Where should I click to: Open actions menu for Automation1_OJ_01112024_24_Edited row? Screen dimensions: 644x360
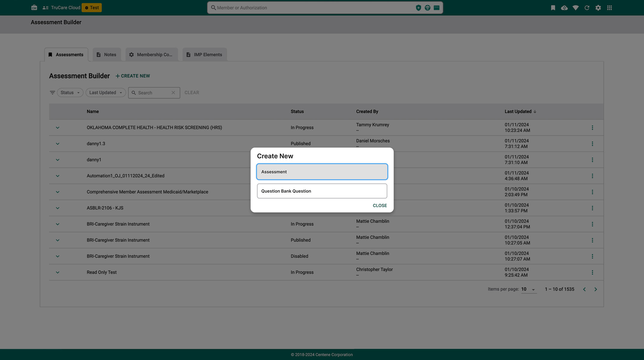tap(592, 176)
